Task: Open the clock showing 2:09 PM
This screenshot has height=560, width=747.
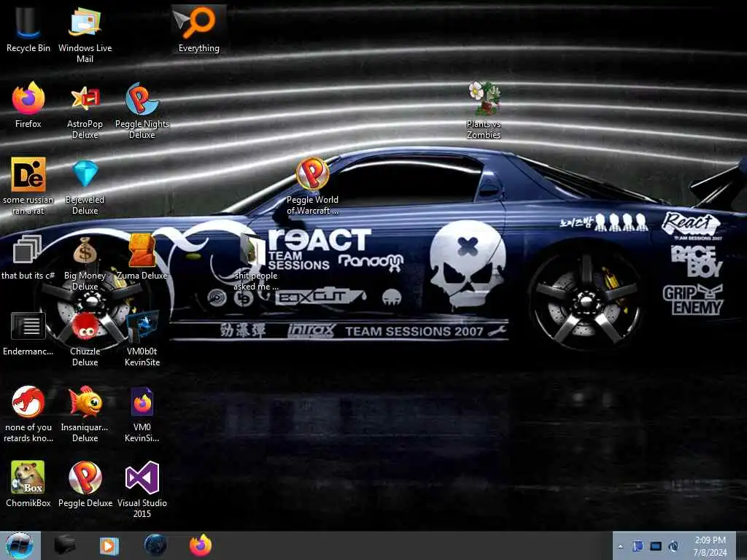Action: 710,546
